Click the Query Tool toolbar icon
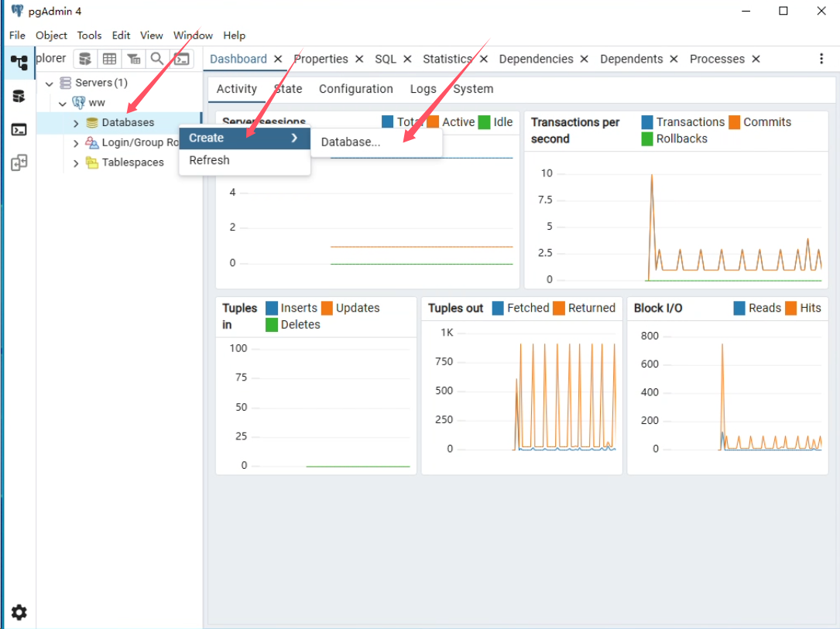 84,59
